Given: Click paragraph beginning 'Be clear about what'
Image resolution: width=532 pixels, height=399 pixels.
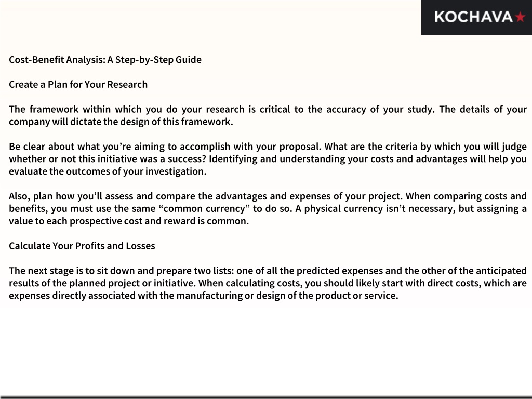Looking at the screenshot, I should pyautogui.click(x=268, y=159).
